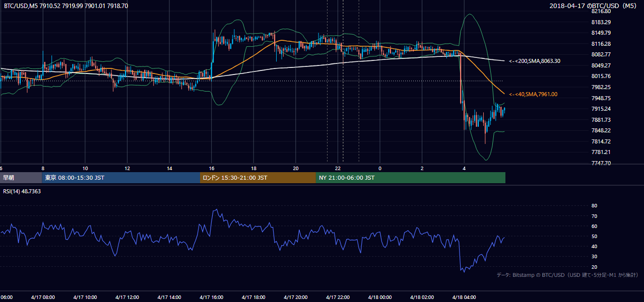The width and height of the screenshot is (644, 302).
Task: Click RSI scale value 40
Action: [x=594, y=246]
